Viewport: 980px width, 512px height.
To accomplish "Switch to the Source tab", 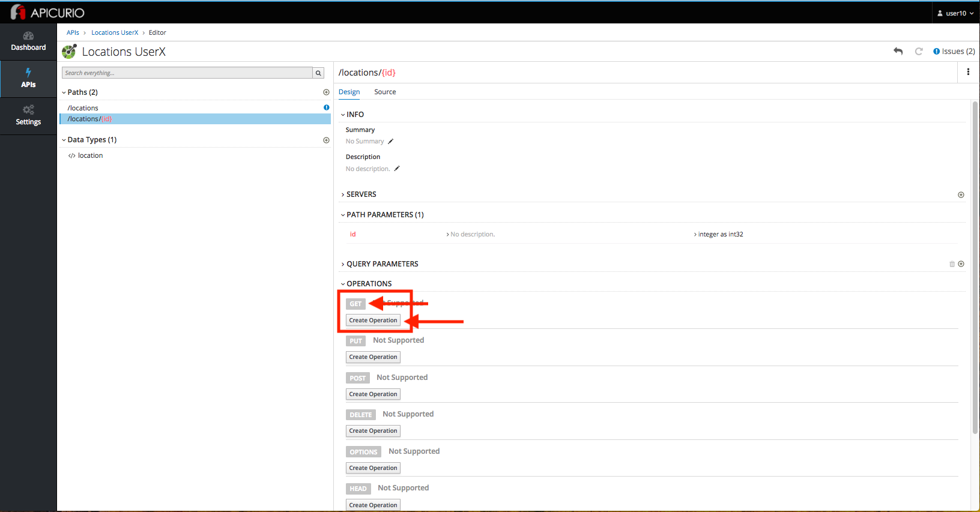I will click(x=385, y=92).
